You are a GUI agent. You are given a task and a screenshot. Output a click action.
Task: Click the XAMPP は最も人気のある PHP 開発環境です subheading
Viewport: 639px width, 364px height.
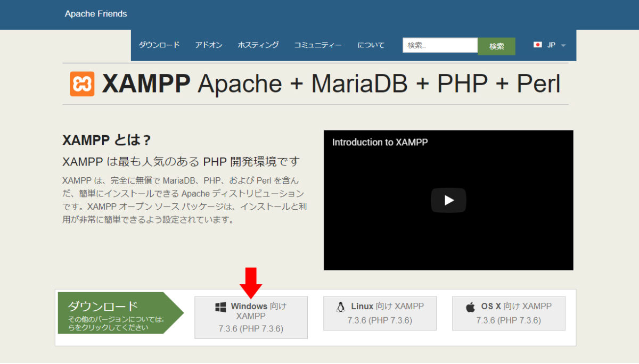tap(181, 161)
